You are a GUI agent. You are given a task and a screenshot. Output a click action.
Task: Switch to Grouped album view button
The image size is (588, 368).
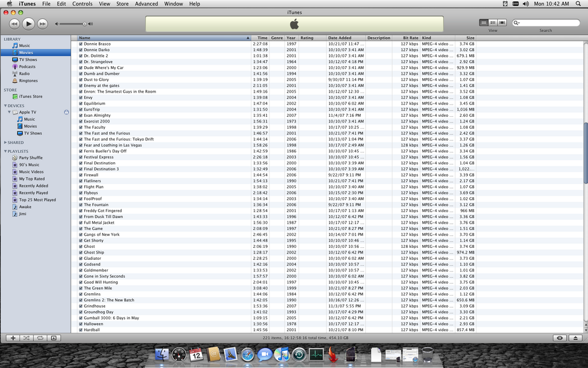tap(493, 23)
